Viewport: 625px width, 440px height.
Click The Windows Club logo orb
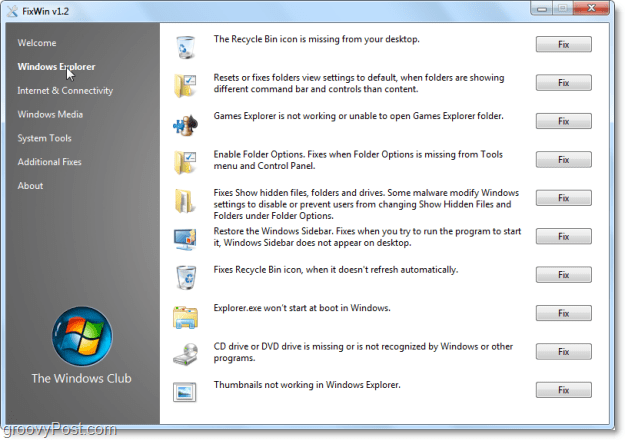pyautogui.click(x=82, y=336)
